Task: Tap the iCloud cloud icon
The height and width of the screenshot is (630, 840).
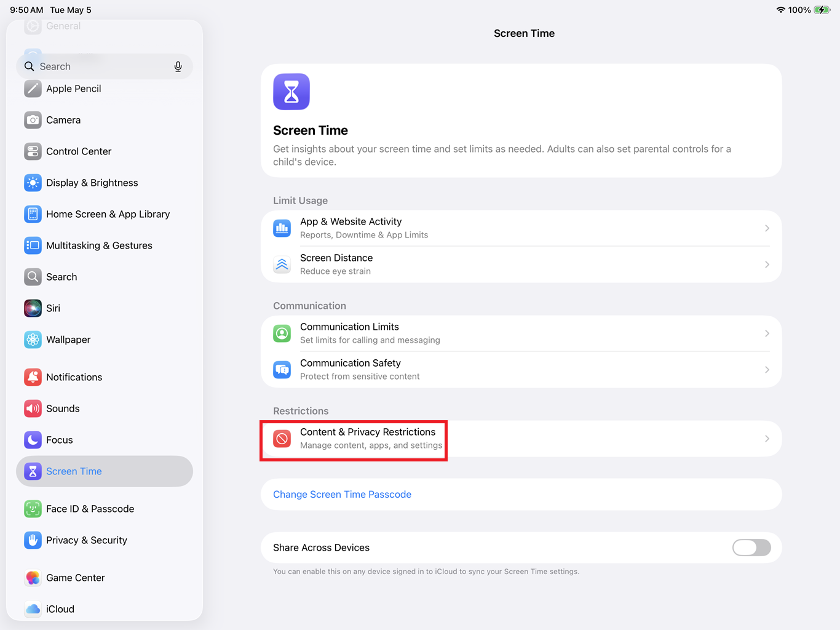Action: (x=33, y=609)
